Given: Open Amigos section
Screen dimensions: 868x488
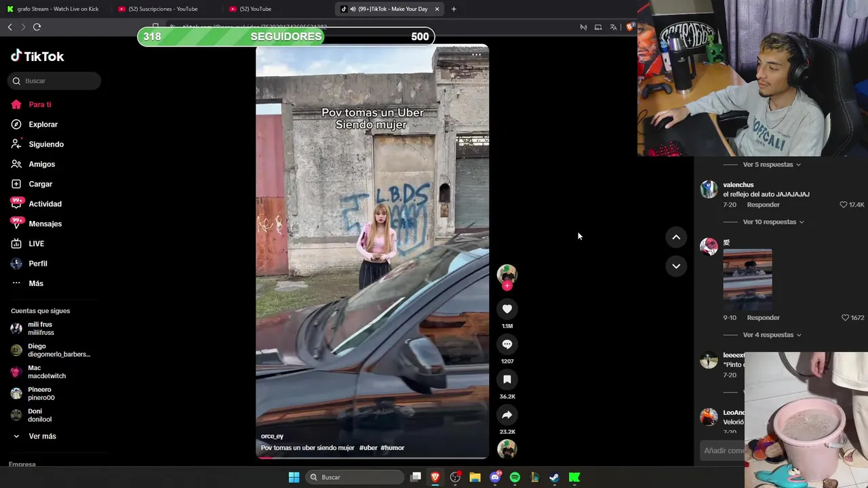Looking at the screenshot, I should (41, 164).
